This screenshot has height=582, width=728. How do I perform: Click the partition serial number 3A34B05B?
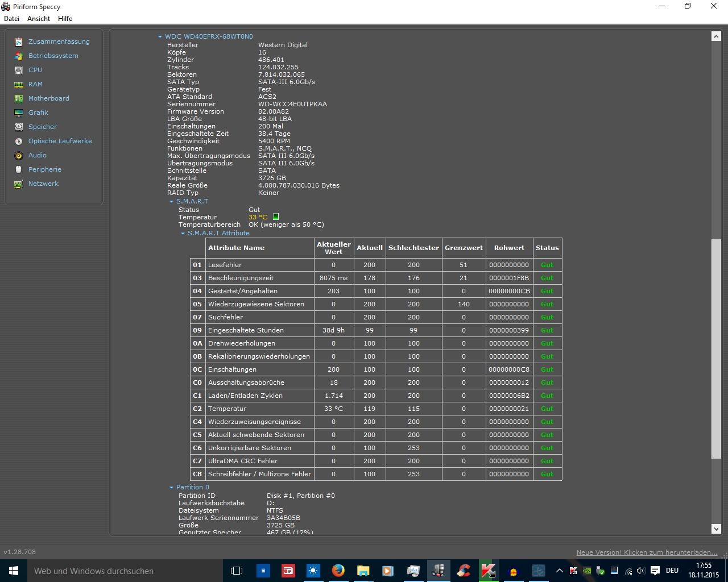(283, 518)
